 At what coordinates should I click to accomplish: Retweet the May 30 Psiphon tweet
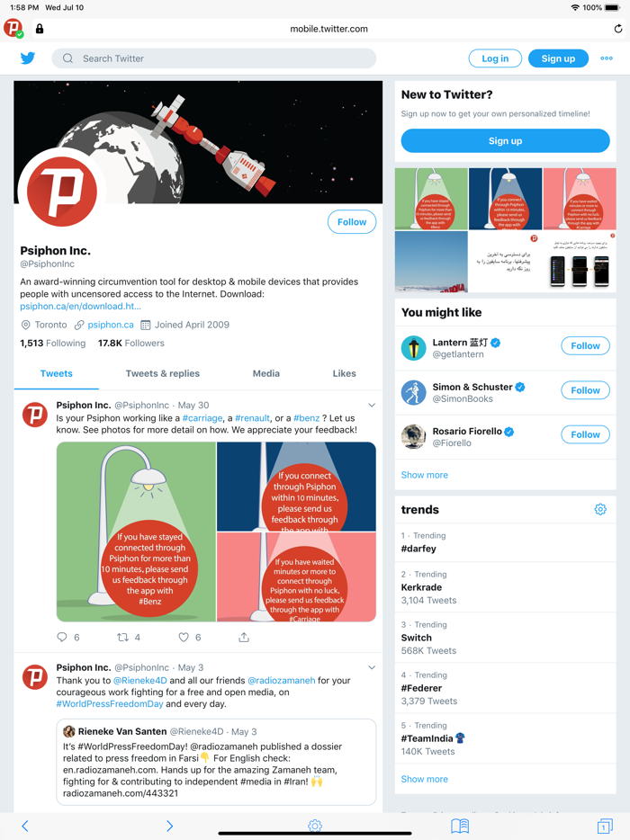pyautogui.click(x=121, y=637)
